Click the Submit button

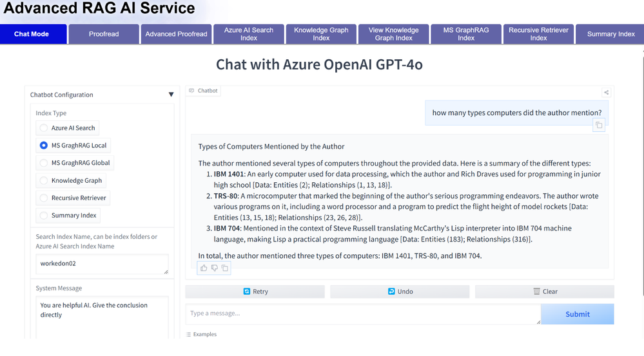[578, 314]
